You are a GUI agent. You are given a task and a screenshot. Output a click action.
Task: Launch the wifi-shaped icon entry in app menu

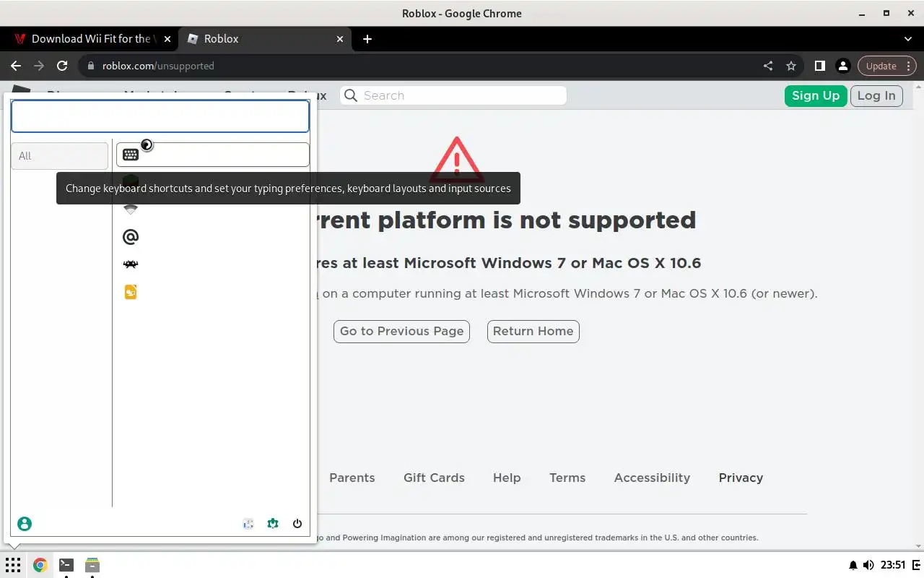coord(131,210)
